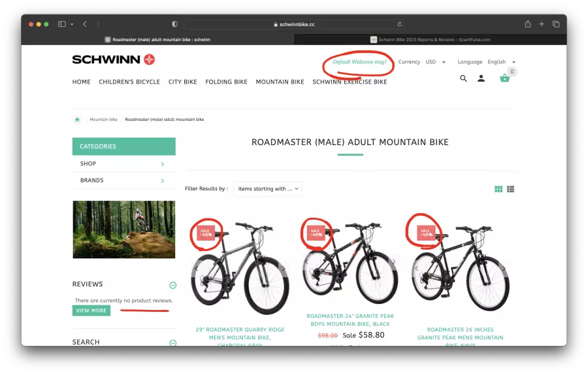This screenshot has height=374, width=588.
Task: Click the Sale $58.80 price text
Action: tap(363, 335)
